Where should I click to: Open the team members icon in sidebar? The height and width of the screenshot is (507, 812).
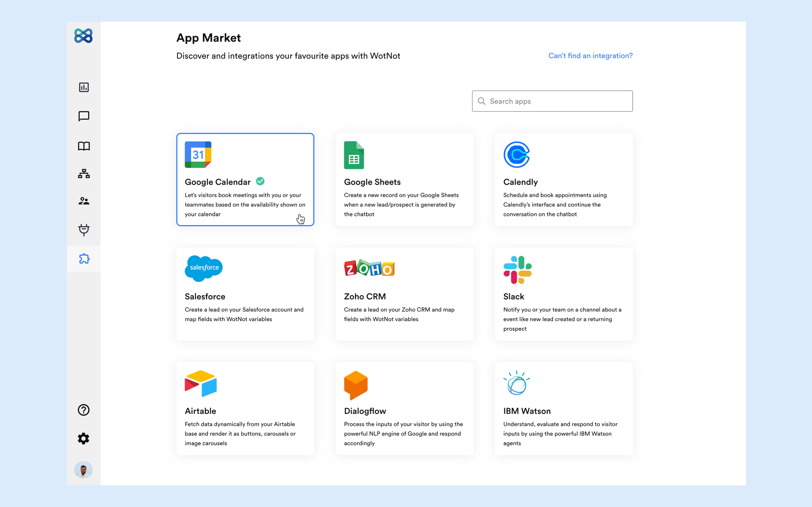(84, 201)
